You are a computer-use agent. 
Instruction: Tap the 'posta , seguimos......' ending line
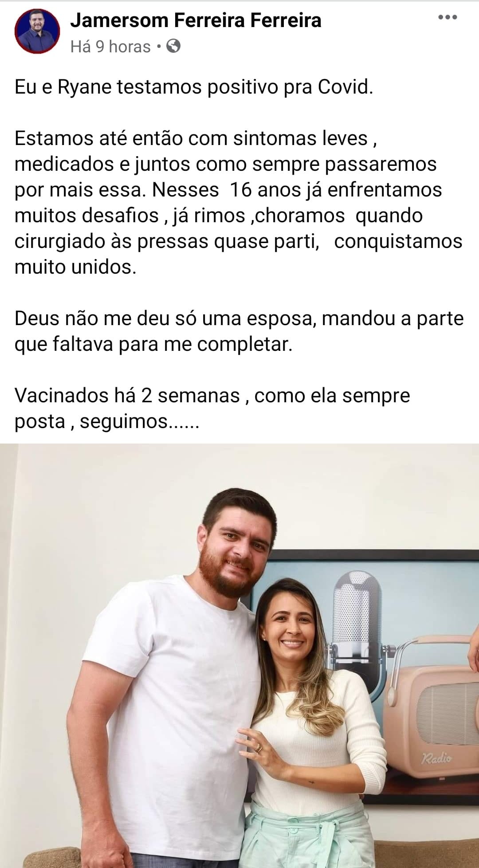click(x=107, y=421)
